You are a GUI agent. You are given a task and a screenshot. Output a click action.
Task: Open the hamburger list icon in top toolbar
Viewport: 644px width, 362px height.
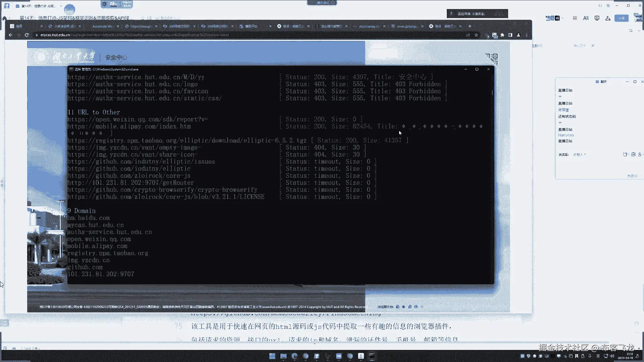click(x=575, y=18)
